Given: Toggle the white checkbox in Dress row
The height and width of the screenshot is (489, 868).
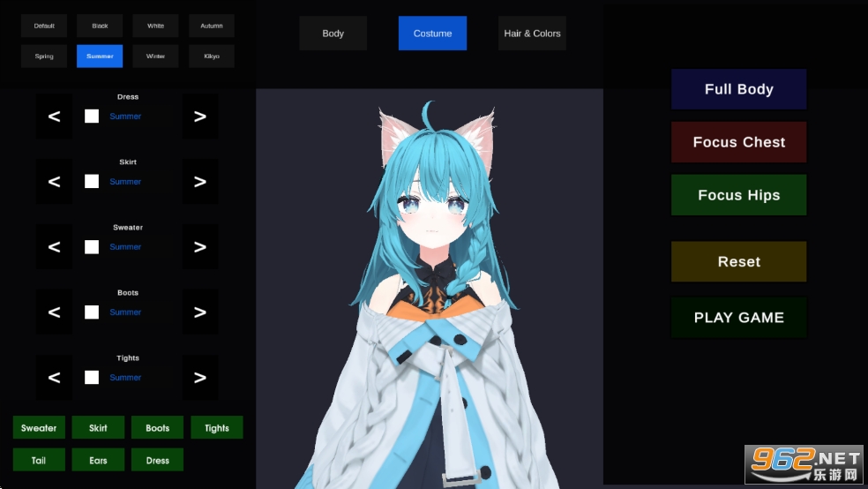Looking at the screenshot, I should coord(92,117).
